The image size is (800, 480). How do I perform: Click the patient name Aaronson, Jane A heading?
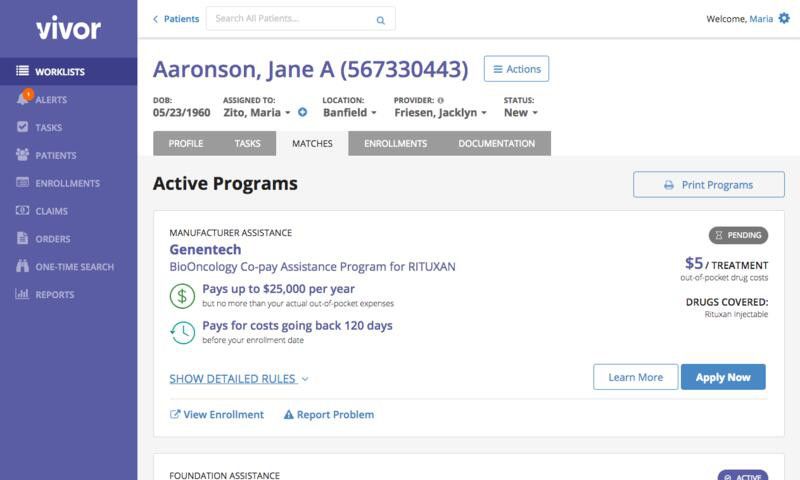click(310, 69)
